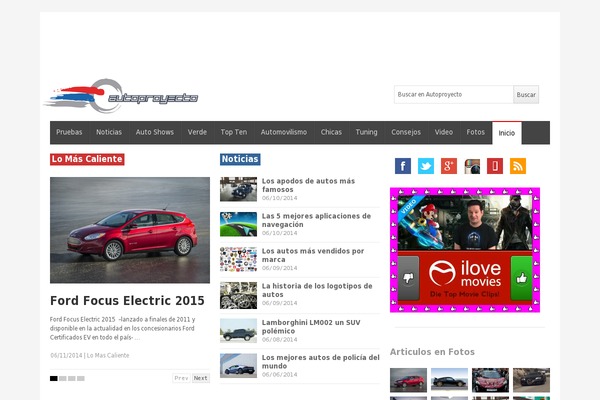The width and height of the screenshot is (600, 400).
Task: Open second photo thumbnail with black sports car
Action: pos(449,380)
